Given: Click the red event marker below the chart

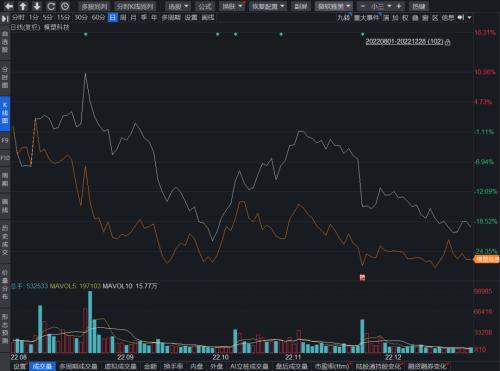Looking at the screenshot, I should [x=362, y=277].
